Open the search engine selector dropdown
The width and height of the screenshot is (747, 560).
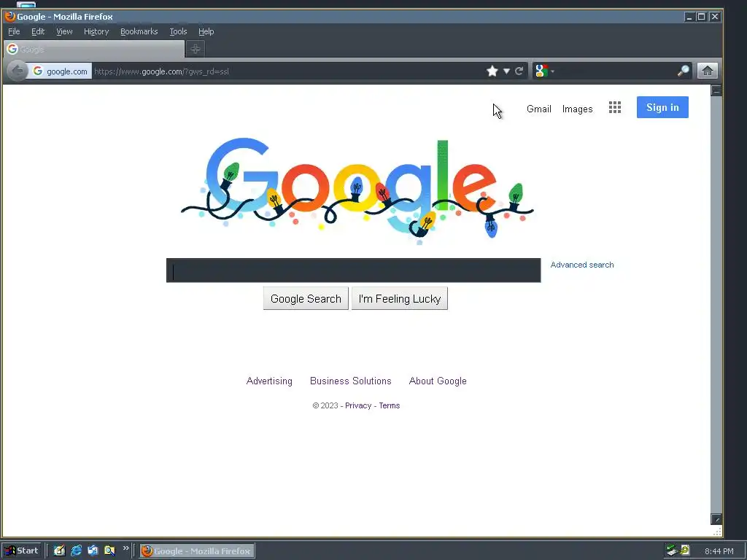point(544,71)
